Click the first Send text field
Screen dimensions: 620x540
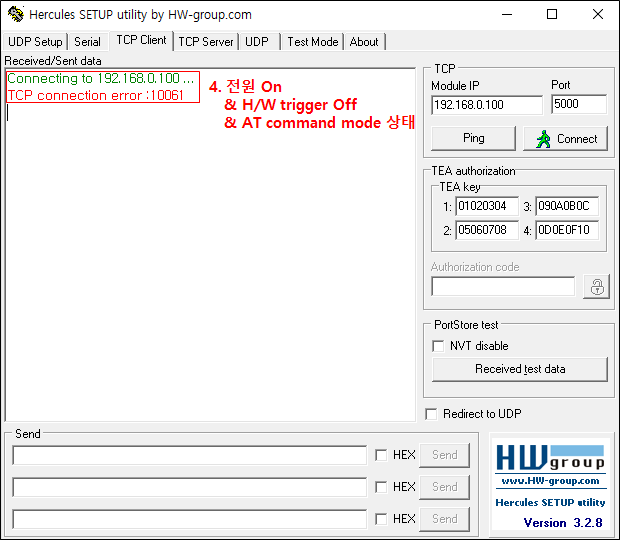click(x=189, y=455)
